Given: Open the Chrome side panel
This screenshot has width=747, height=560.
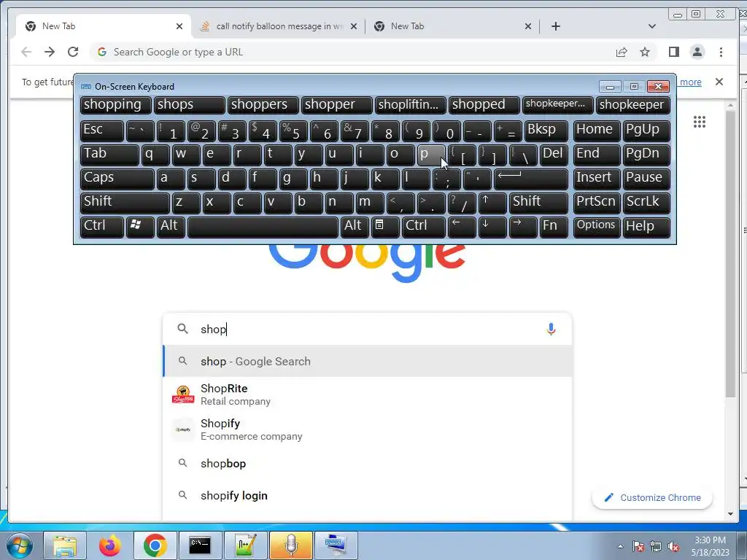Looking at the screenshot, I should coord(673,52).
